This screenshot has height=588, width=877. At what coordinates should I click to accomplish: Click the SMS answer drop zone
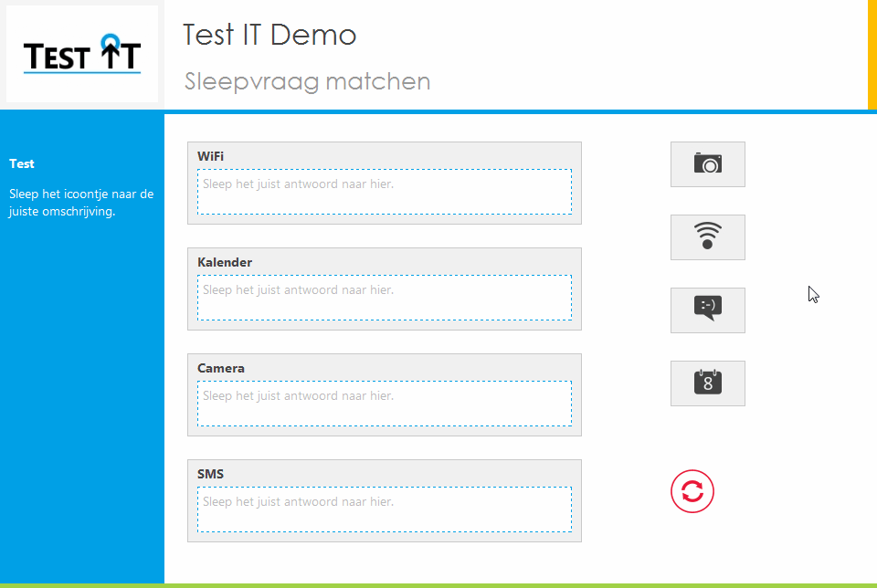coord(384,509)
